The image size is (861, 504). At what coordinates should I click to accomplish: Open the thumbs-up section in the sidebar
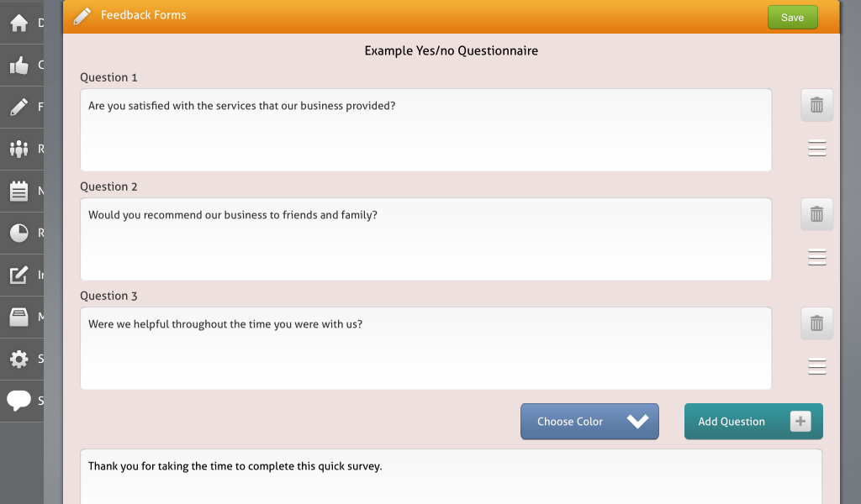(x=18, y=65)
